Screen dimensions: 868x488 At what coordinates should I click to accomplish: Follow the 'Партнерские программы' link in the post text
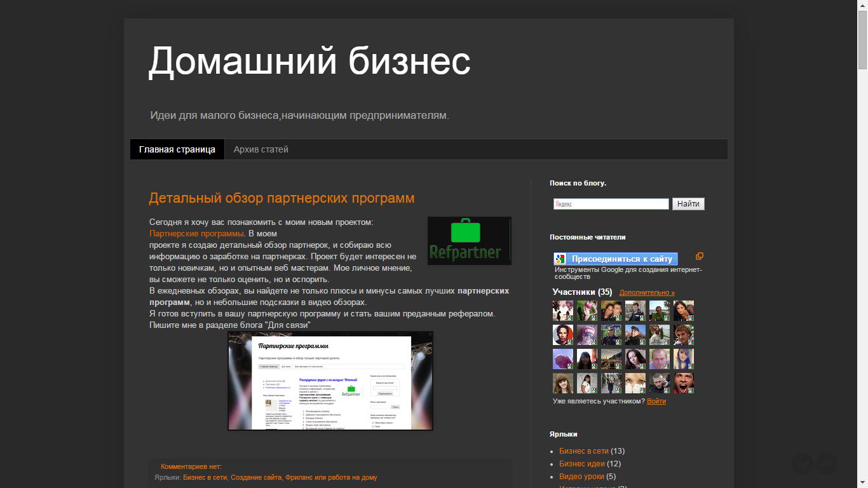coord(196,233)
